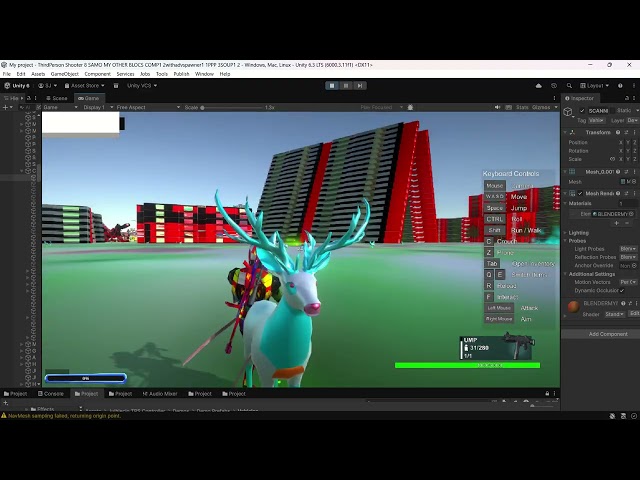Open the SJ account dropdown
This screenshot has width=640, height=480.
[x=47, y=86]
